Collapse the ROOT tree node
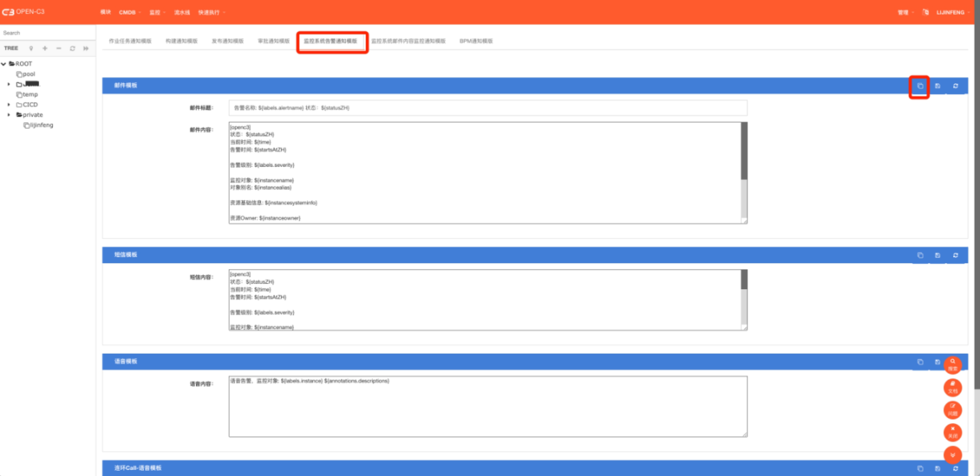The image size is (980, 476). click(x=3, y=64)
